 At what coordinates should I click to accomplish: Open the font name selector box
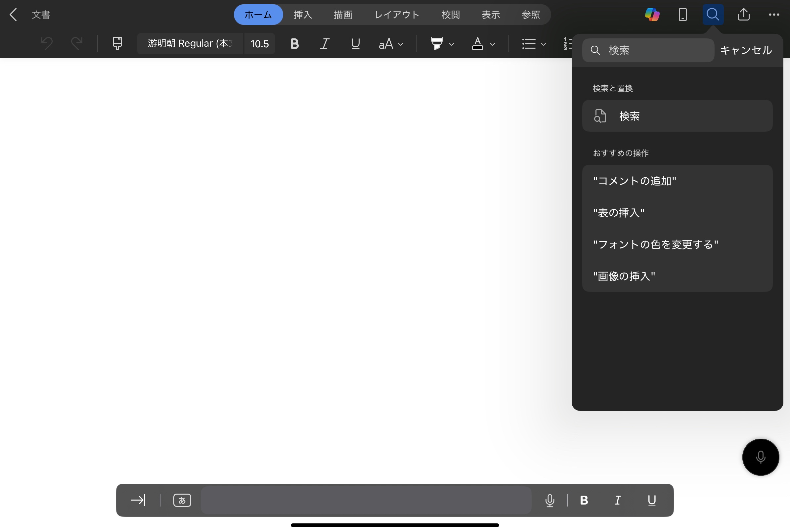coord(190,43)
